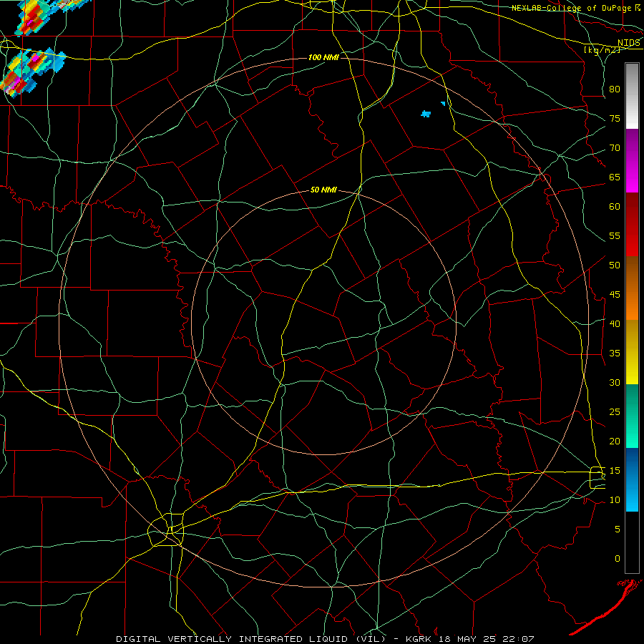The image size is (644, 644).
Task: Click the dark red segment of the VIL scale
Action: (632, 224)
